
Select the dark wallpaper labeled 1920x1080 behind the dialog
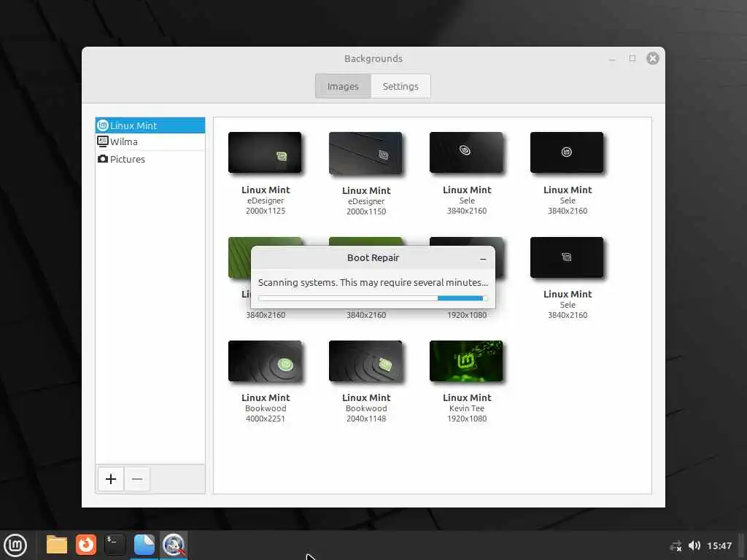[466, 241]
